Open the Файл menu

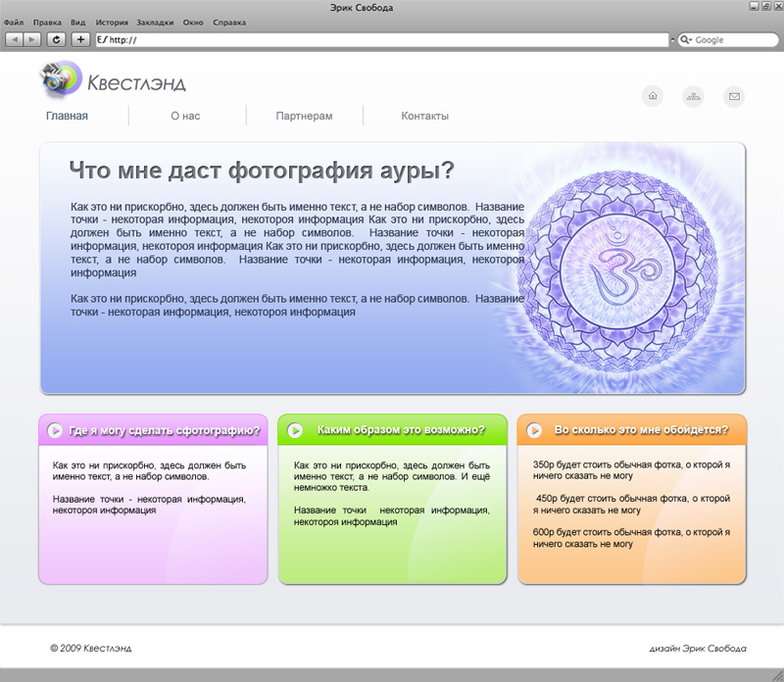coord(14,23)
